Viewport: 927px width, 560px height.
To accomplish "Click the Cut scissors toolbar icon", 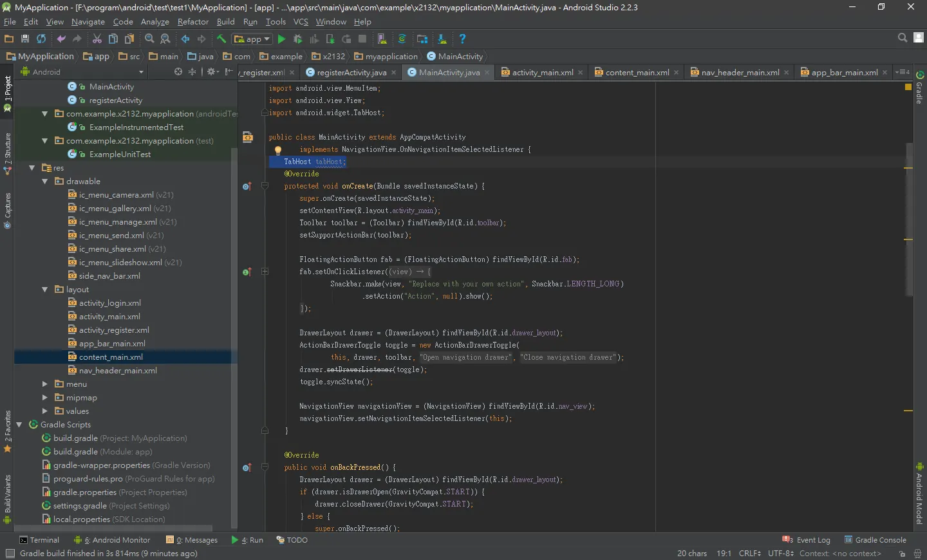I will (97, 39).
